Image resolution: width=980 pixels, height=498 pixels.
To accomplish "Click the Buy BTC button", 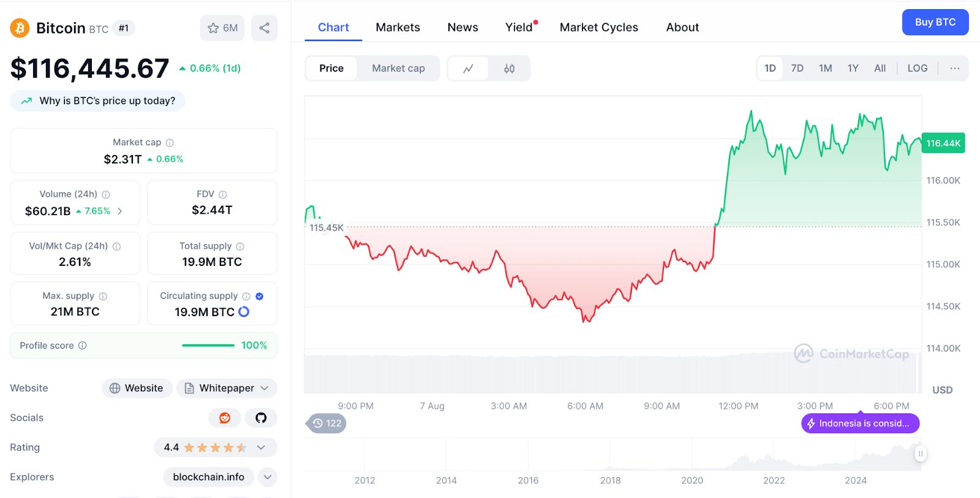I will [935, 22].
